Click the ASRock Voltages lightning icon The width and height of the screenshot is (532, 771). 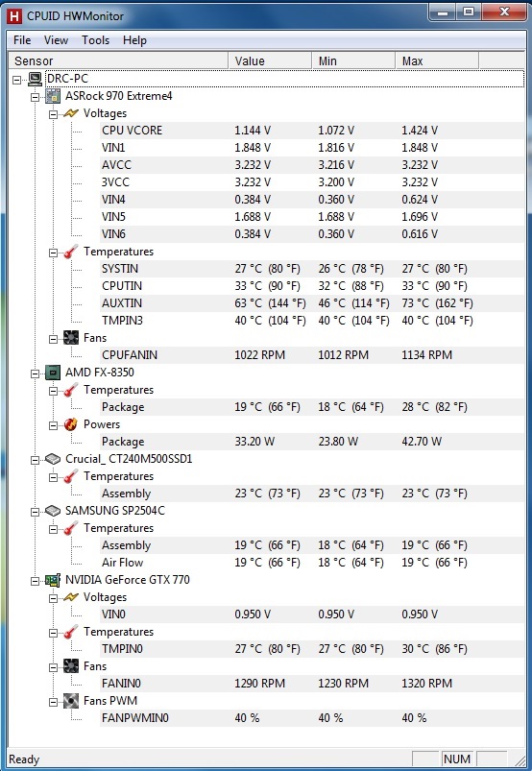coord(71,113)
